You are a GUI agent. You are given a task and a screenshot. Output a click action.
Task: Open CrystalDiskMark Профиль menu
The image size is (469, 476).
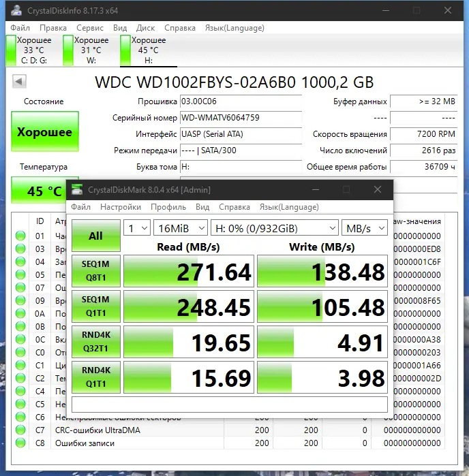(168, 207)
